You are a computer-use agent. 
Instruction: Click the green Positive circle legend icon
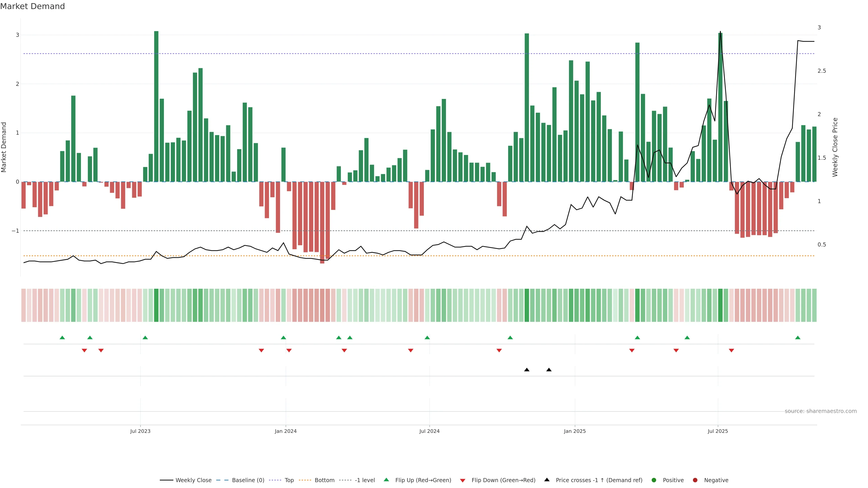click(654, 480)
